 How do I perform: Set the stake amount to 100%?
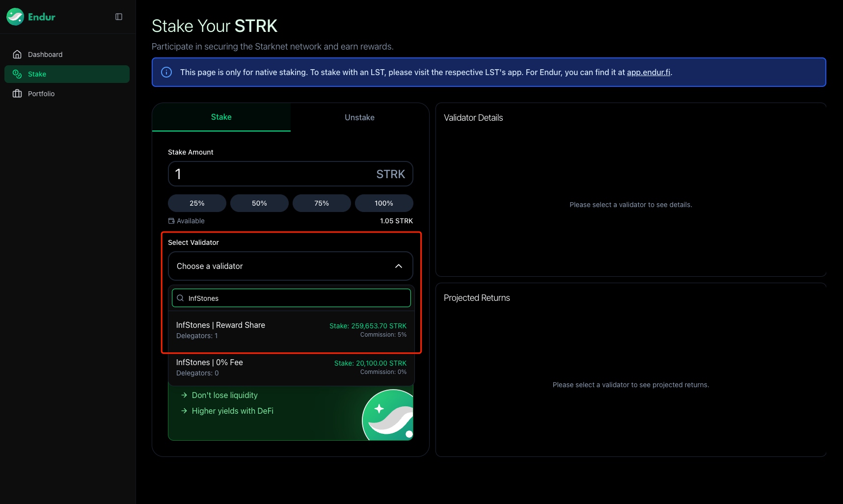click(x=384, y=203)
